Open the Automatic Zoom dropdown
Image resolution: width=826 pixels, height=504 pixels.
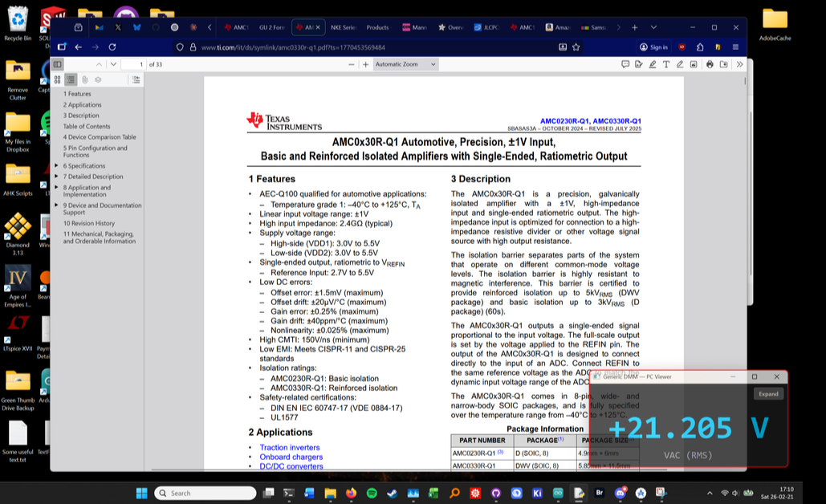click(x=405, y=64)
